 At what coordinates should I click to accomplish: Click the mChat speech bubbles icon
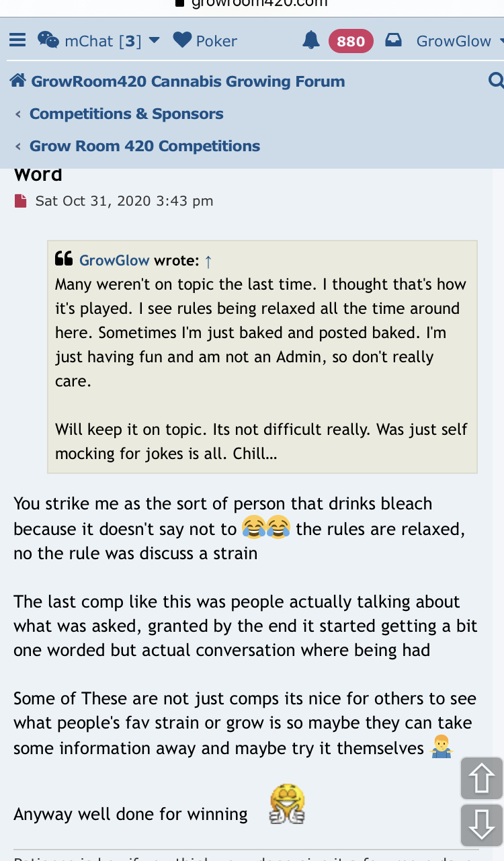click(x=48, y=40)
